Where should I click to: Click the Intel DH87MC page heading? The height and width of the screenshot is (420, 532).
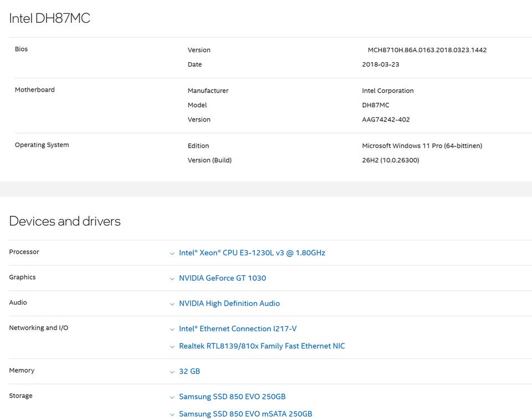pos(49,18)
